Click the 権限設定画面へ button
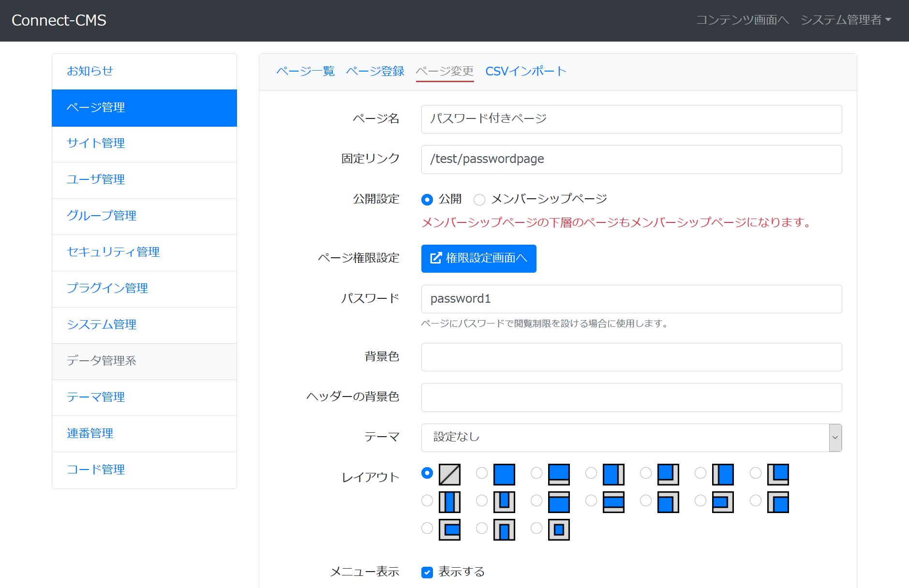 point(478,259)
